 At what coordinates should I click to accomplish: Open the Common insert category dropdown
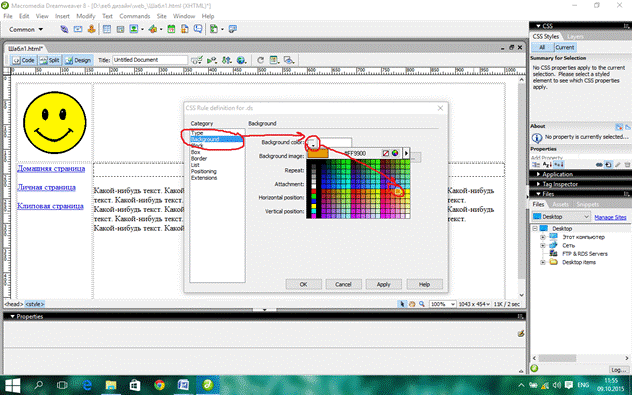pos(26,29)
